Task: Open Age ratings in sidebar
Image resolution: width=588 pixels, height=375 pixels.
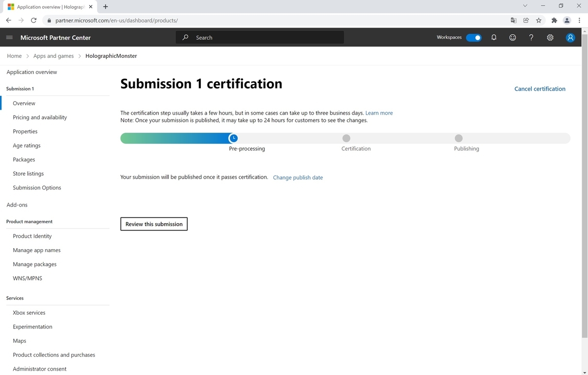Action: tap(26, 145)
